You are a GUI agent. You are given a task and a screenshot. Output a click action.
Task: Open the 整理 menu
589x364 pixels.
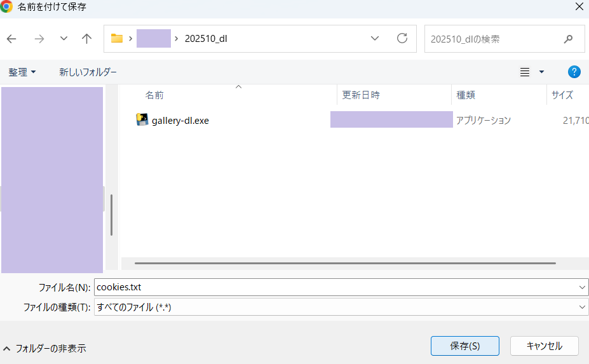pyautogui.click(x=22, y=72)
